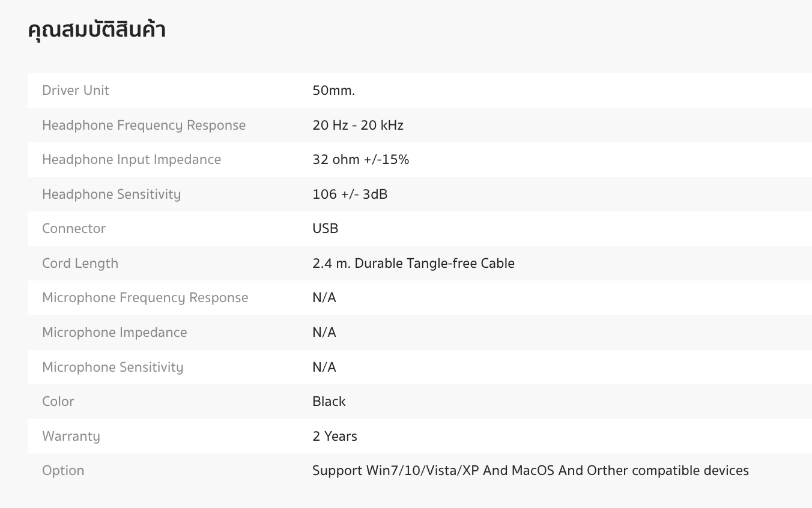Click the Driver Unit label
This screenshot has height=508, width=812.
(x=76, y=91)
